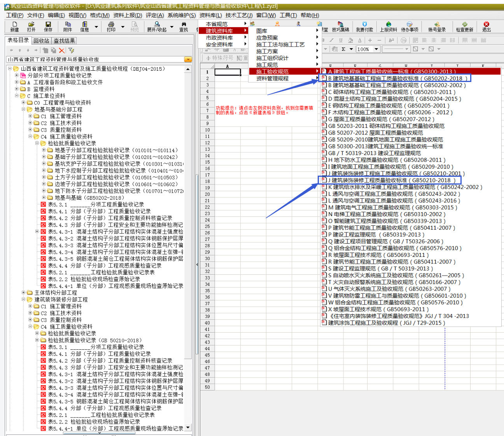Image resolution: width=504 pixels, height=436 pixels.
Task: Click the 打开 (Open) toolbar icon
Action: [x=31, y=26]
